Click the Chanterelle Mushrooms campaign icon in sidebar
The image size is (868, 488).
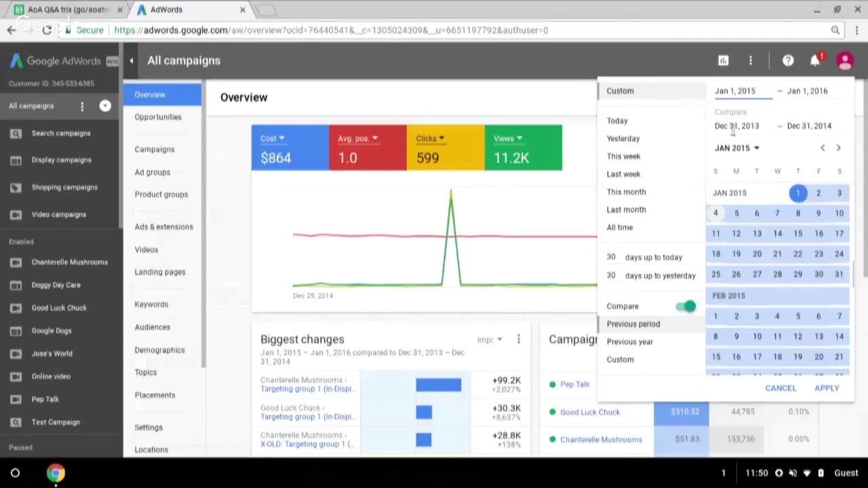coord(16,262)
